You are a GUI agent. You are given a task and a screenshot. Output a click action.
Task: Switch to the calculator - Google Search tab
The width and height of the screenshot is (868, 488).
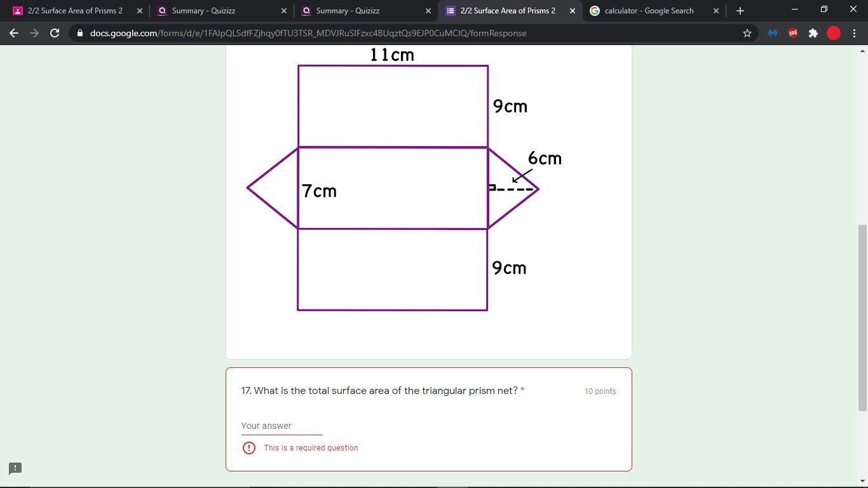(648, 11)
